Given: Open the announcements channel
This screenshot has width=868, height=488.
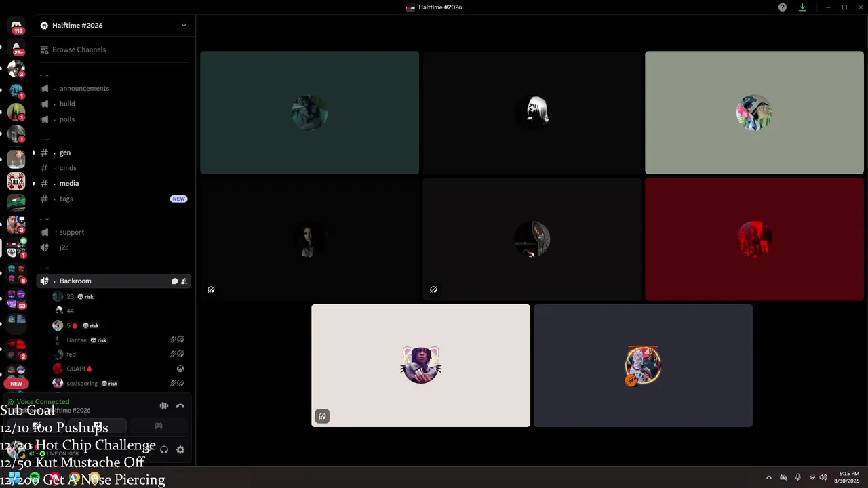Looking at the screenshot, I should point(114,89).
